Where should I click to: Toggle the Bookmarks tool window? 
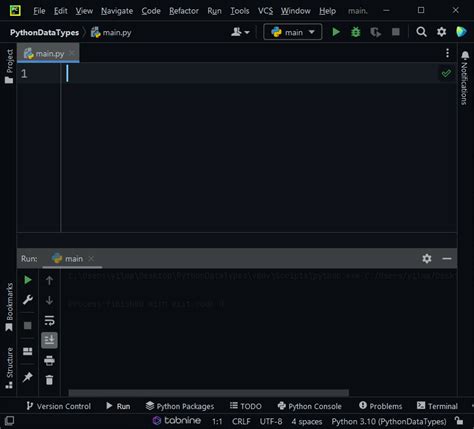tap(9, 307)
